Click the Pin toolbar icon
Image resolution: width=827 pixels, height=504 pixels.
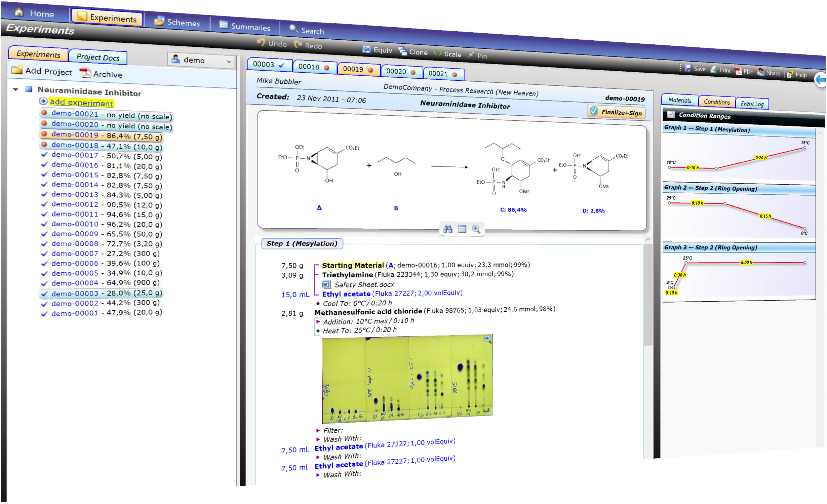pos(472,55)
